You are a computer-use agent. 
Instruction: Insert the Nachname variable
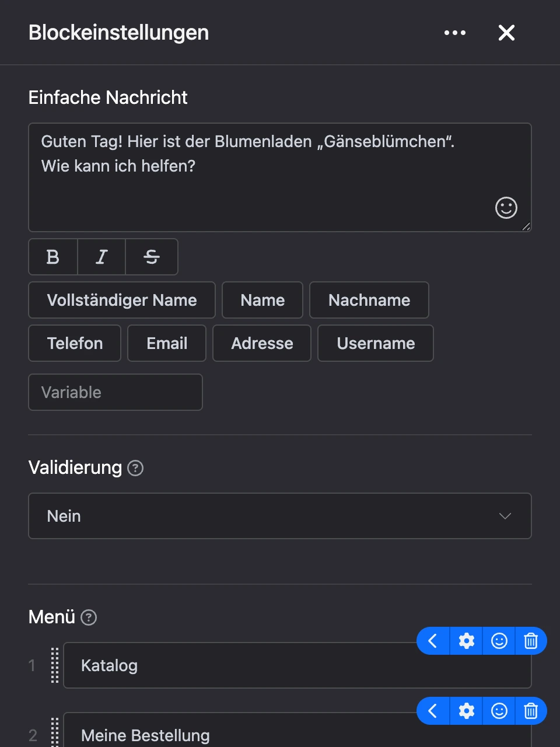click(369, 300)
